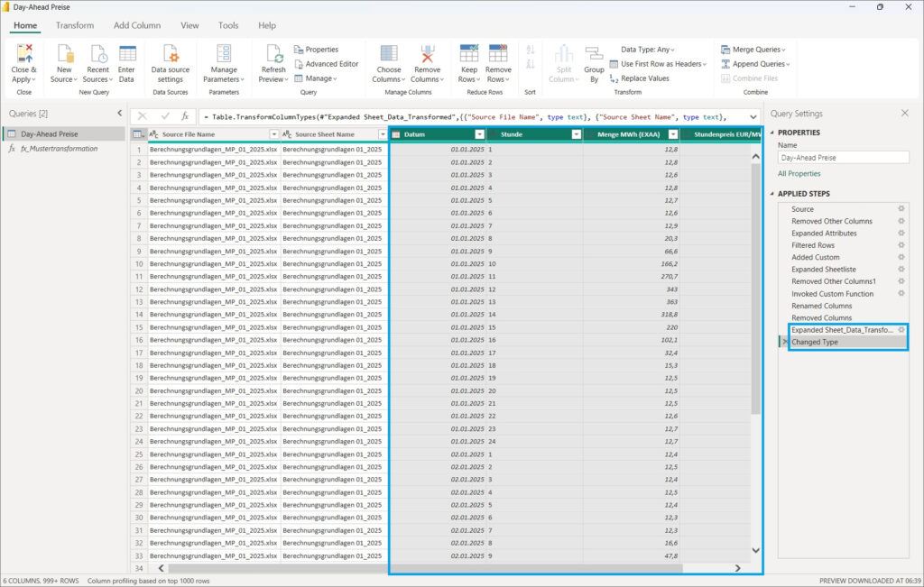The image size is (924, 587).
Task: Open the Add Column tab
Action: pyautogui.click(x=137, y=25)
